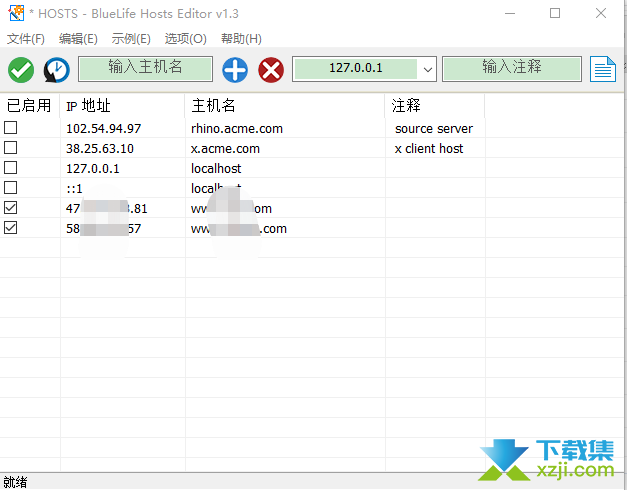627x490 pixels.
Task: Sort by the 注释 column header
Action: coord(435,106)
